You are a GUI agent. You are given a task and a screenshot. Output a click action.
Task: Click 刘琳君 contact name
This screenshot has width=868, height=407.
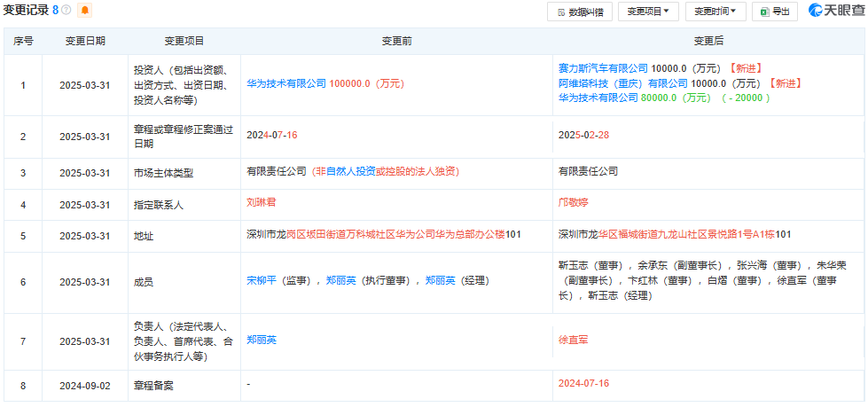click(x=262, y=203)
